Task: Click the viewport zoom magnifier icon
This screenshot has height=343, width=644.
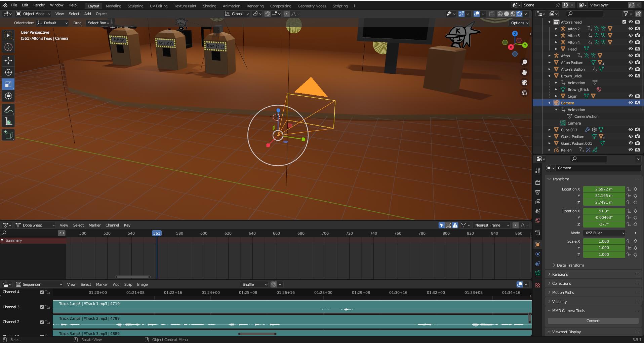Action: click(524, 62)
